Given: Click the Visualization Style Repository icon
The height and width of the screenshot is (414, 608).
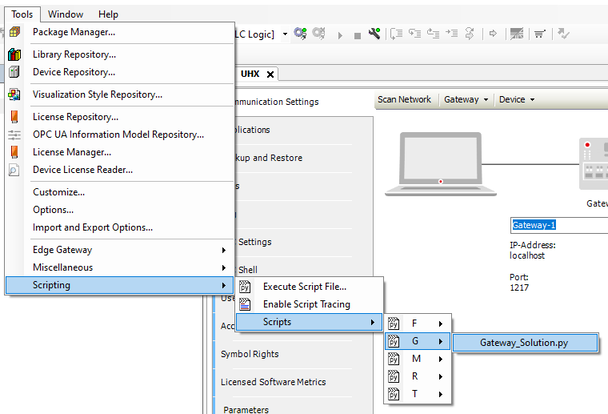Looking at the screenshot, I should 14,96.
